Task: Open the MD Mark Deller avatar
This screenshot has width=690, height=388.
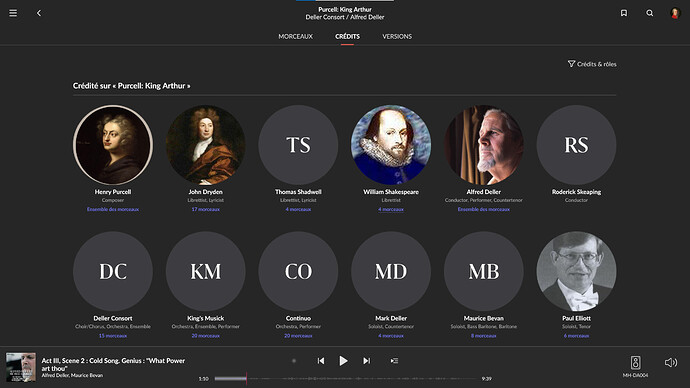Action: coord(391,271)
